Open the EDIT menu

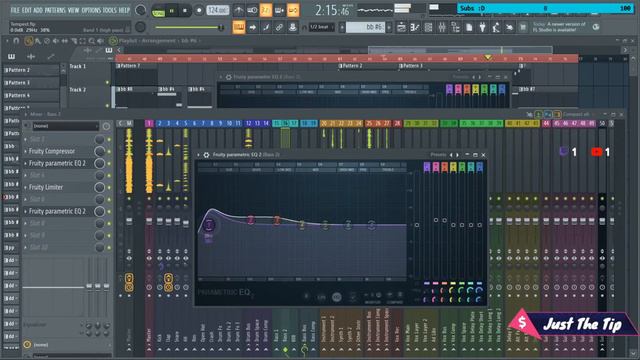(27, 10)
